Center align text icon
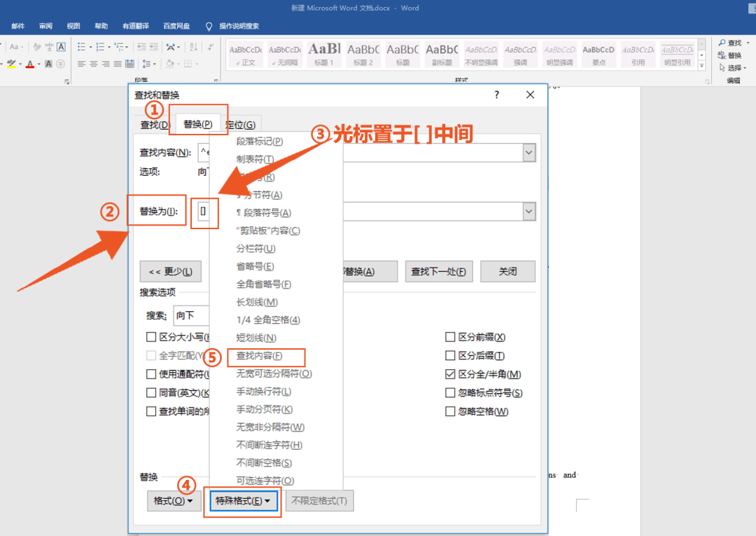 pyautogui.click(x=94, y=64)
